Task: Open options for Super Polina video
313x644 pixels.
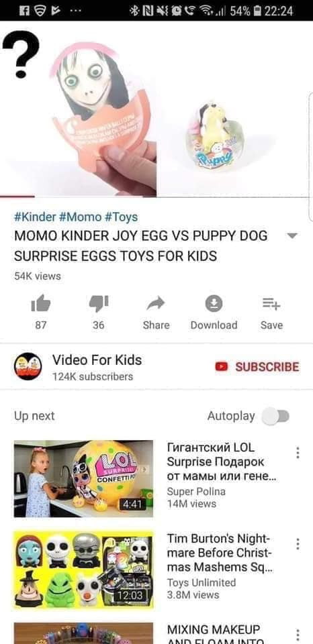Action: (298, 453)
